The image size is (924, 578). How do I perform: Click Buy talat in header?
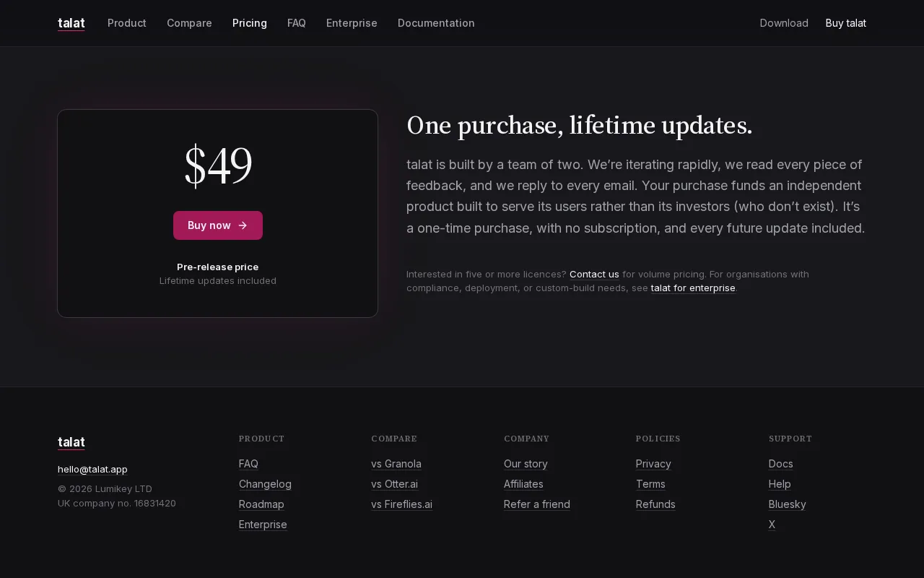pyautogui.click(x=846, y=23)
